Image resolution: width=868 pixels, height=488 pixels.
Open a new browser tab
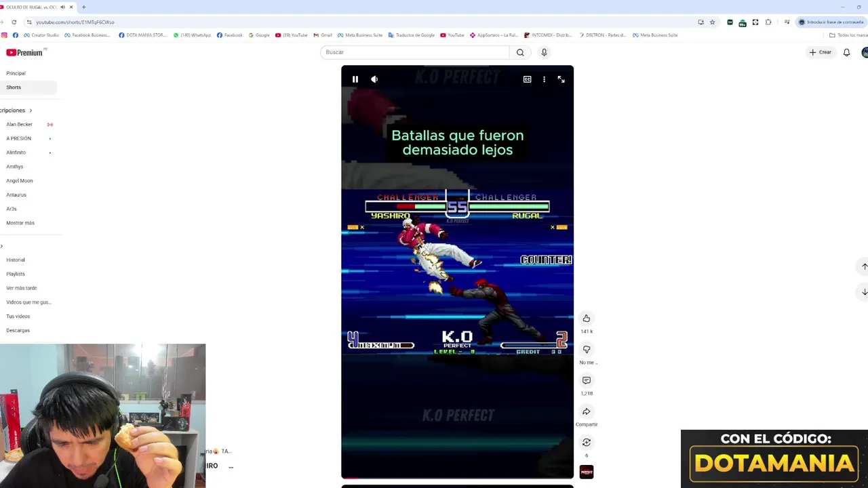pyautogui.click(x=83, y=7)
